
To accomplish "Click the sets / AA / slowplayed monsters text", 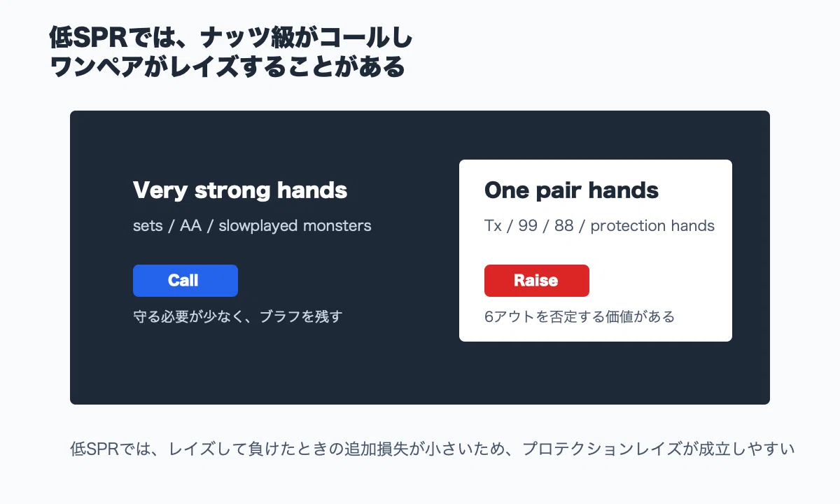I will (252, 226).
